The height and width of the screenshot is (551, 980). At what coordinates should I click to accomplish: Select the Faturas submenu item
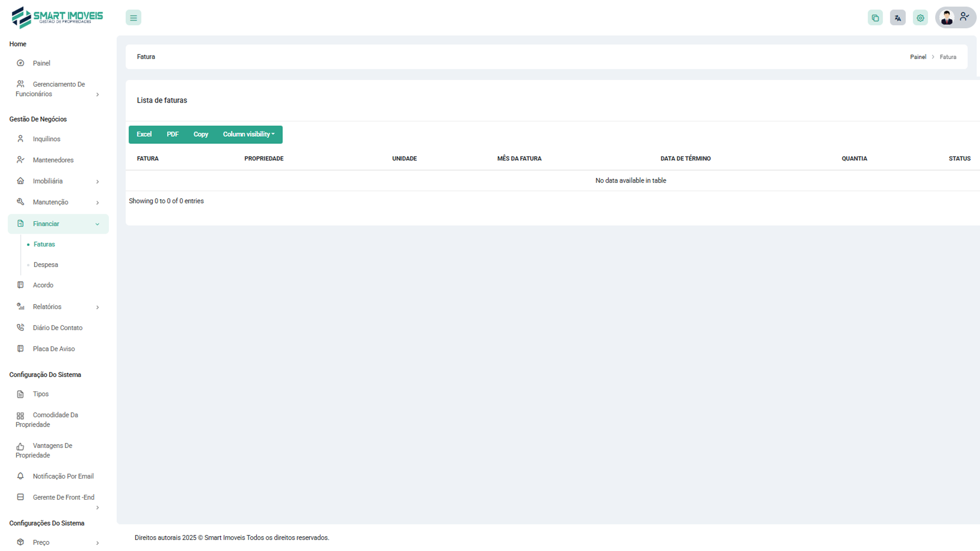44,244
